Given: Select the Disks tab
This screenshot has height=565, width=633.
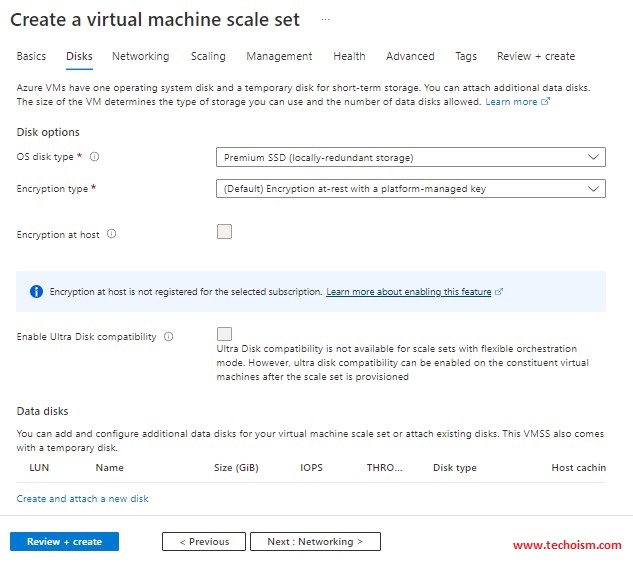Looking at the screenshot, I should click(x=79, y=56).
